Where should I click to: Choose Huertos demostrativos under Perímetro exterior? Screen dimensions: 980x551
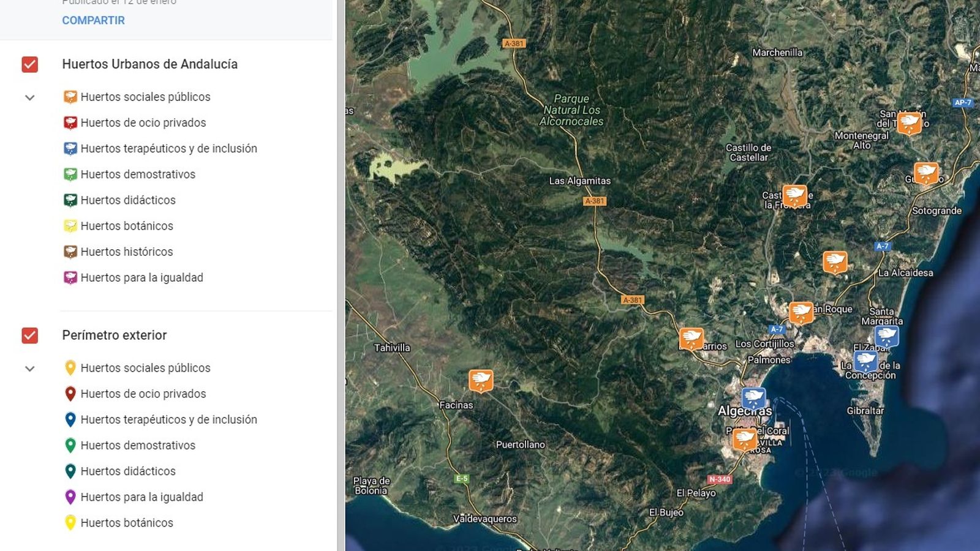[x=138, y=445]
